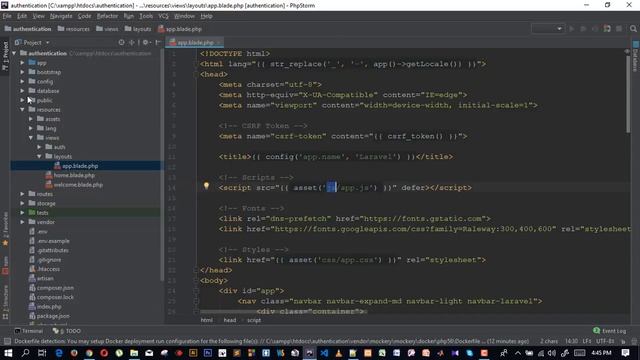Image resolution: width=640 pixels, height=360 pixels.
Task: Select composer.json in project tree
Action: point(51,288)
